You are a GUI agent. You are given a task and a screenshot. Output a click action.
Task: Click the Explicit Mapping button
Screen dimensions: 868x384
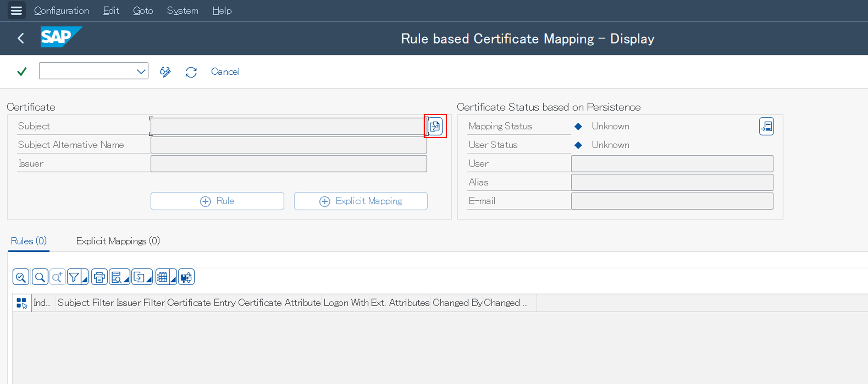[x=361, y=201]
